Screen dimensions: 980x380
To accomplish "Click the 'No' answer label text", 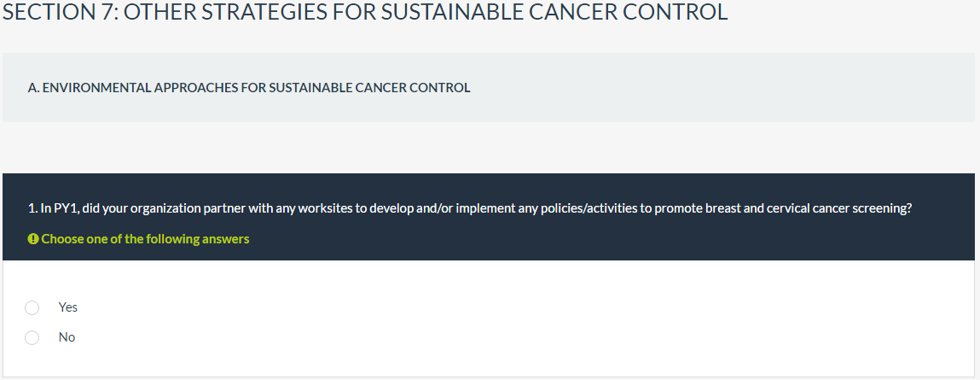I will click(x=67, y=337).
